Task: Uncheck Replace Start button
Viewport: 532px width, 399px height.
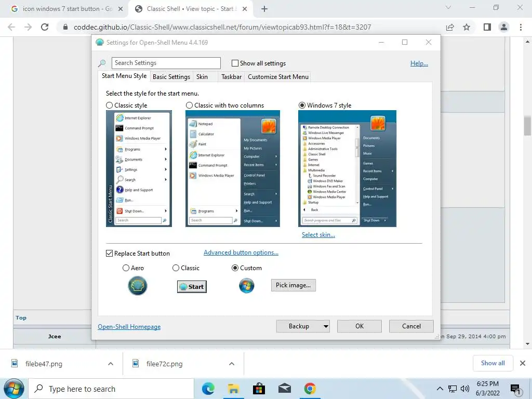Action: [x=109, y=254]
